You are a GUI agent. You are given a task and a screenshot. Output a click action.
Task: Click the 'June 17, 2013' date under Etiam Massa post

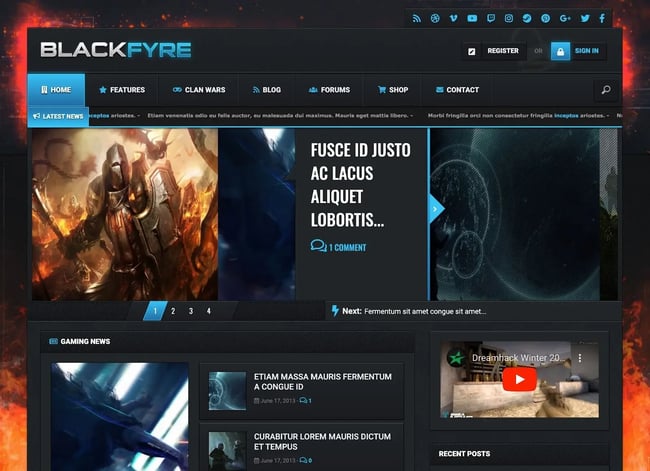click(x=278, y=401)
